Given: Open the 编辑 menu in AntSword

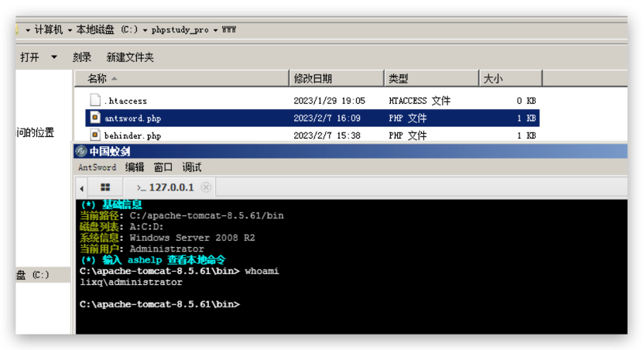Looking at the screenshot, I should pos(135,167).
